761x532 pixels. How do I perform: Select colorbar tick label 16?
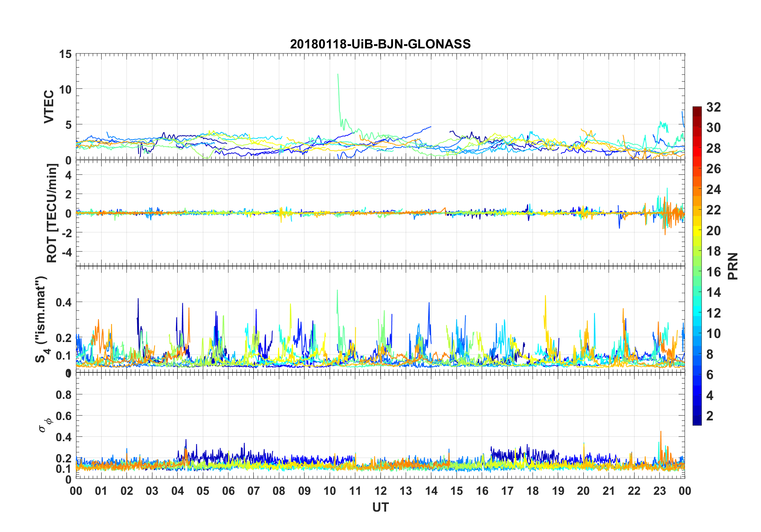pos(713,272)
